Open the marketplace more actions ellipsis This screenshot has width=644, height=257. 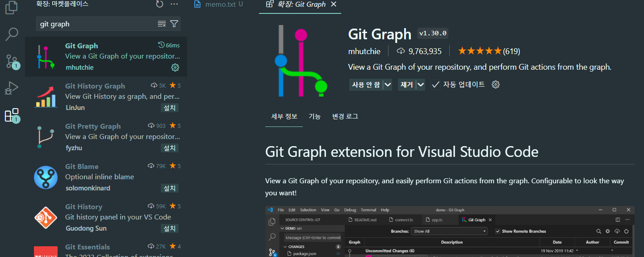click(174, 4)
